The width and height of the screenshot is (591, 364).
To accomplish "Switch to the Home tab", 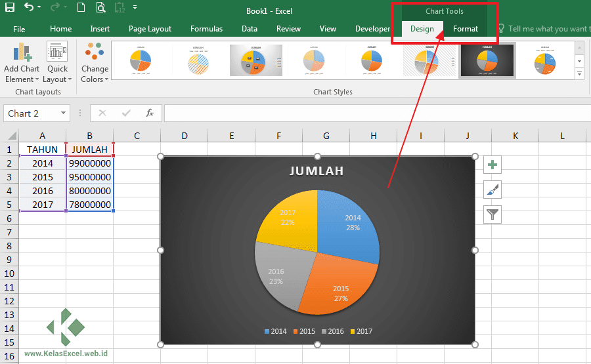I will pos(60,29).
